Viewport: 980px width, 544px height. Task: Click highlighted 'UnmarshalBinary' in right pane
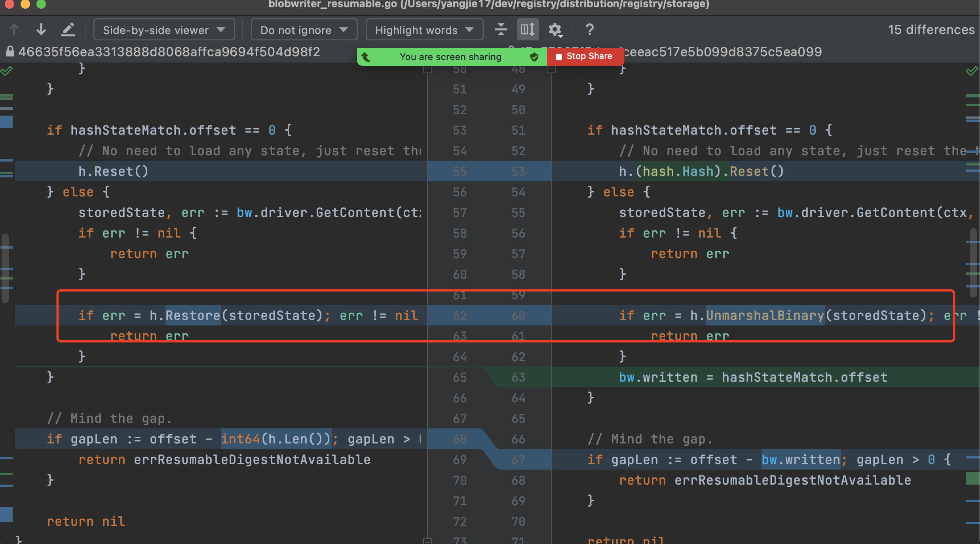click(x=765, y=315)
